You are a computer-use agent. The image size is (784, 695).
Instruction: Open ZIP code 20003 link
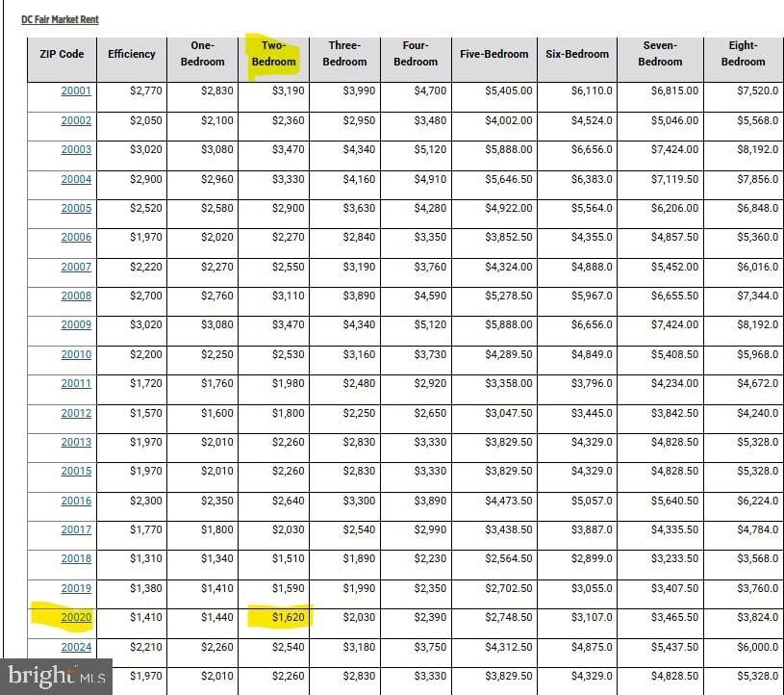click(76, 149)
